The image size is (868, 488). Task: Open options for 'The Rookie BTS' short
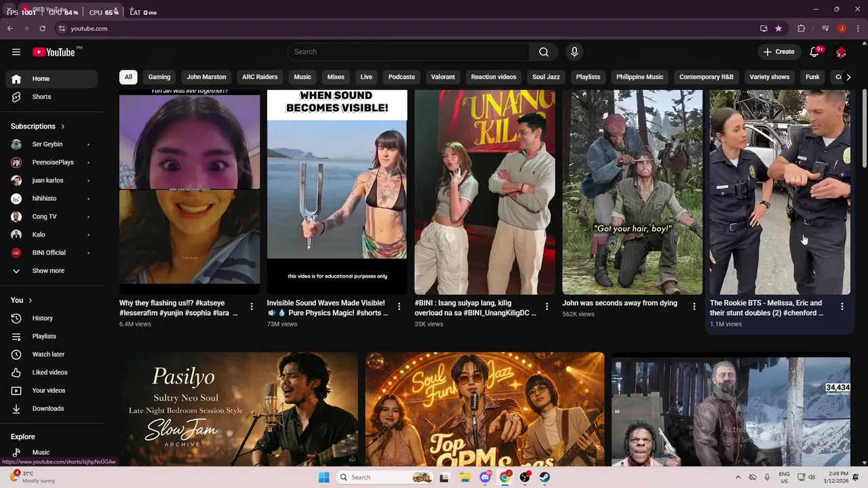coord(842,306)
